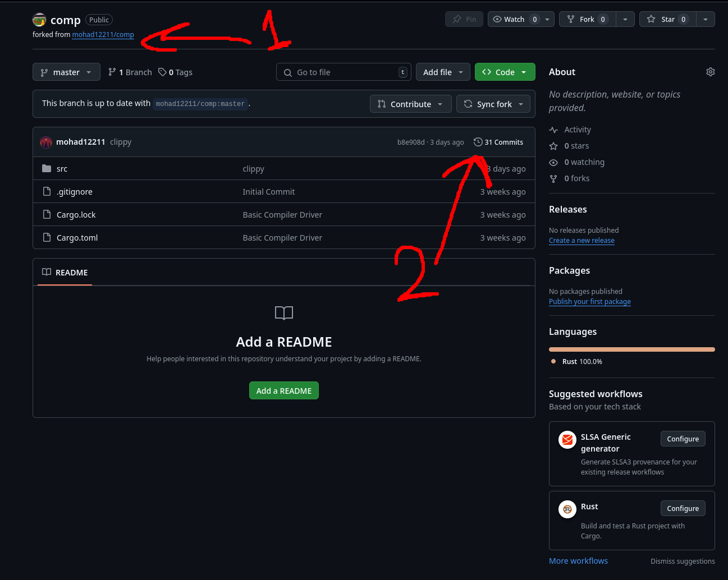This screenshot has width=728, height=580.
Task: Open the mohad12211/comp forked-from link
Action: coord(103,35)
